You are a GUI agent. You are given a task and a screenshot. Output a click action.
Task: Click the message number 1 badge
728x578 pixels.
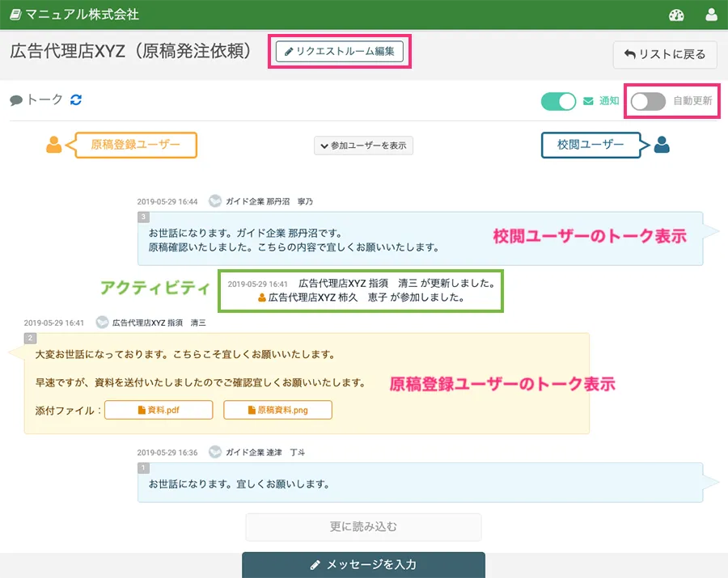(143, 467)
